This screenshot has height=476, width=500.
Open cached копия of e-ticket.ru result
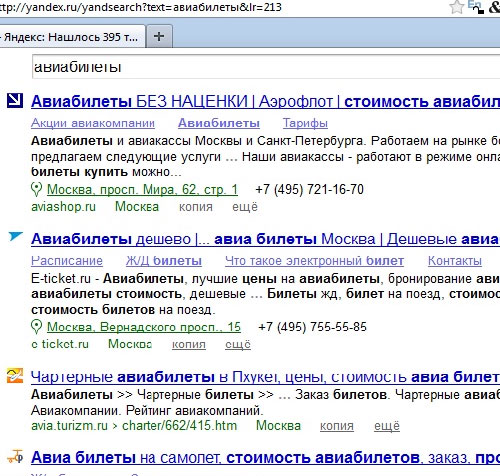pos(189,344)
